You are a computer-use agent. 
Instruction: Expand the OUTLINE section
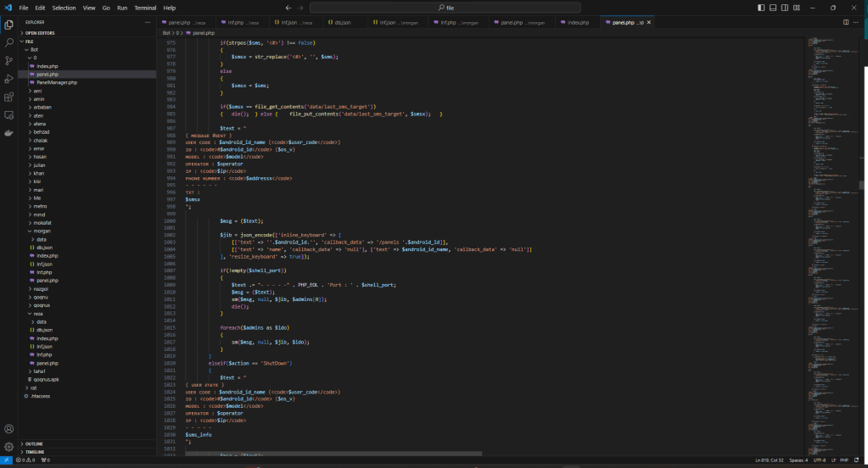click(34, 443)
